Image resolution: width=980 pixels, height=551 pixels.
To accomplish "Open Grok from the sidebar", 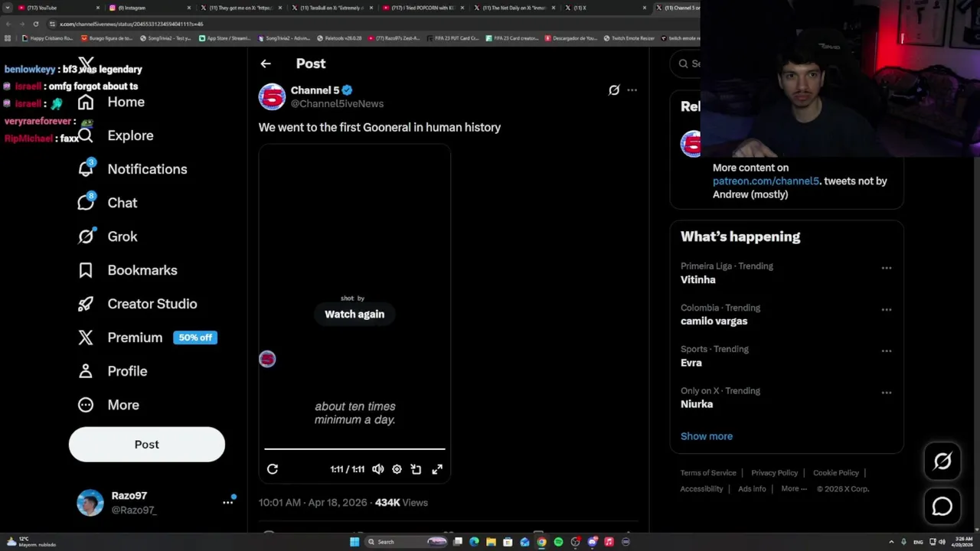I will click(x=107, y=236).
